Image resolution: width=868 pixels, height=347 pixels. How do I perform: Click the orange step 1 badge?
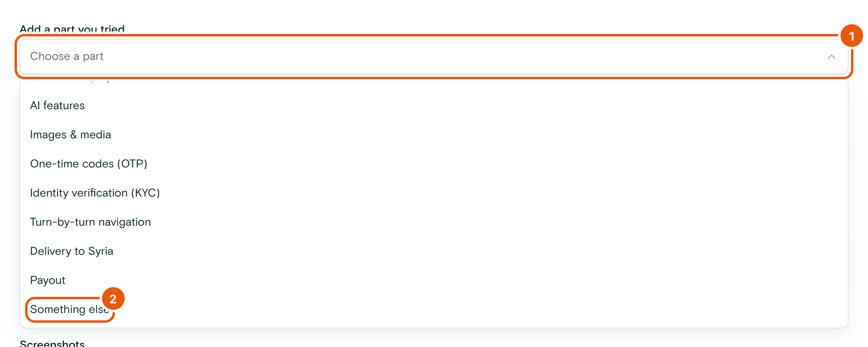[x=851, y=36]
